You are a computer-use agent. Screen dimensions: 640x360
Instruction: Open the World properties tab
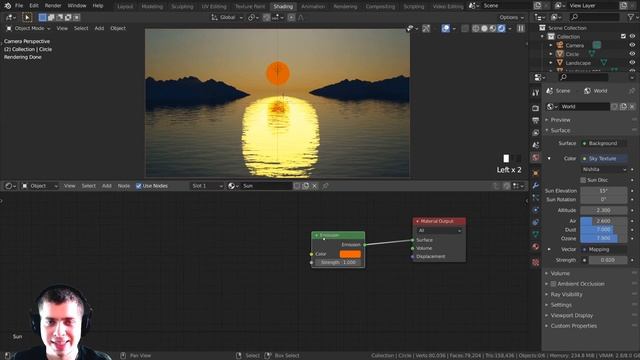point(536,158)
